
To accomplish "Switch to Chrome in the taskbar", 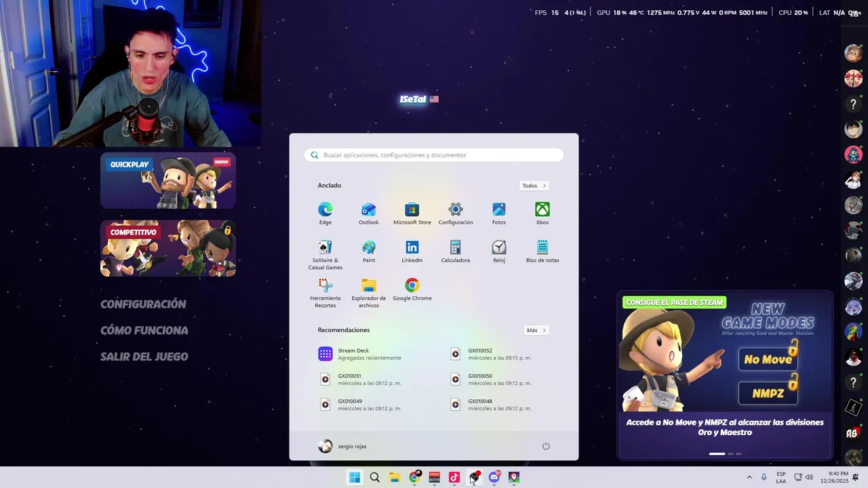I will coord(414,478).
